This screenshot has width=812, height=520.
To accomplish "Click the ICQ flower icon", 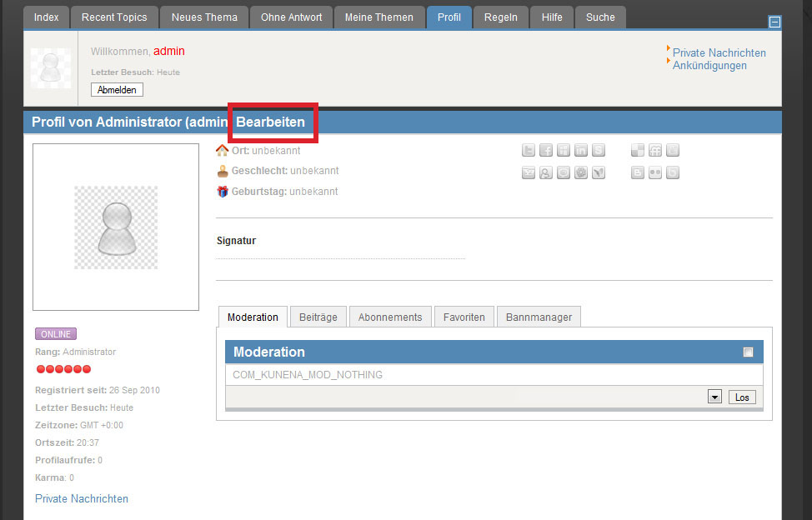I will [581, 172].
